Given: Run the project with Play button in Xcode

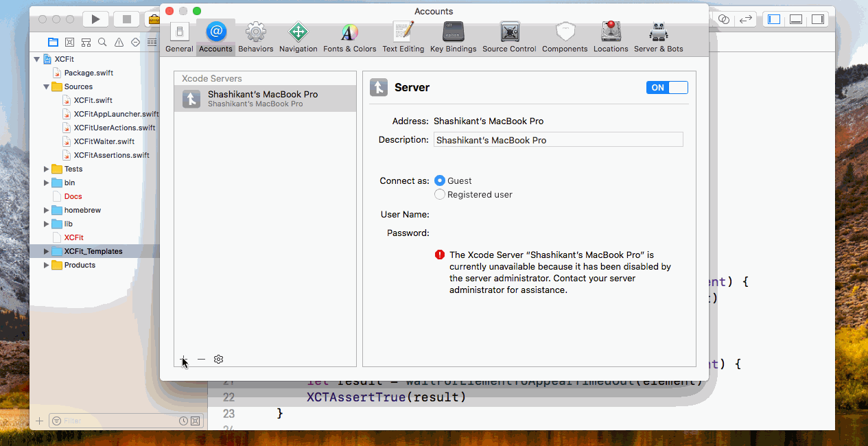Looking at the screenshot, I should [x=96, y=19].
